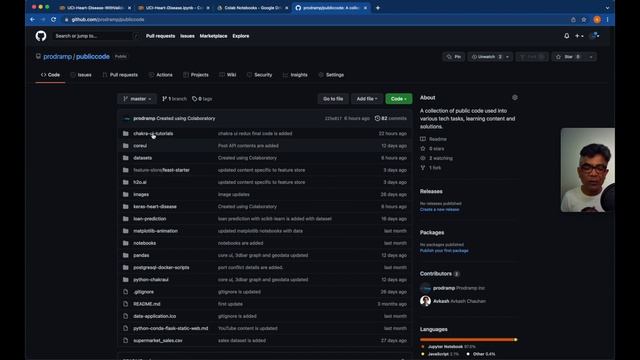This screenshot has height=360, width=640.
Task: Reload the page with refresh icon
Action: click(x=53, y=19)
